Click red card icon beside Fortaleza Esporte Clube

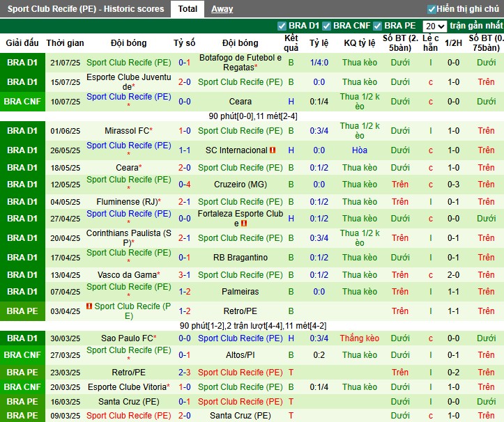pyautogui.click(x=244, y=224)
